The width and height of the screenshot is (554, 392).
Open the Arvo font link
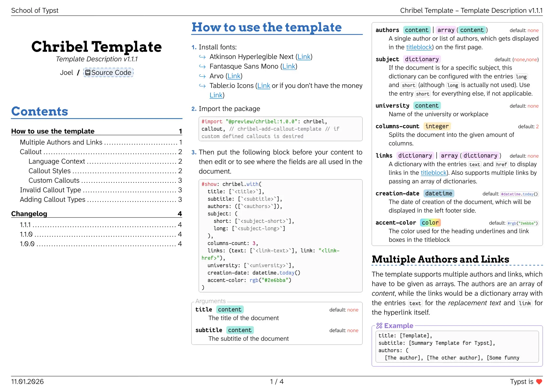[x=234, y=76]
